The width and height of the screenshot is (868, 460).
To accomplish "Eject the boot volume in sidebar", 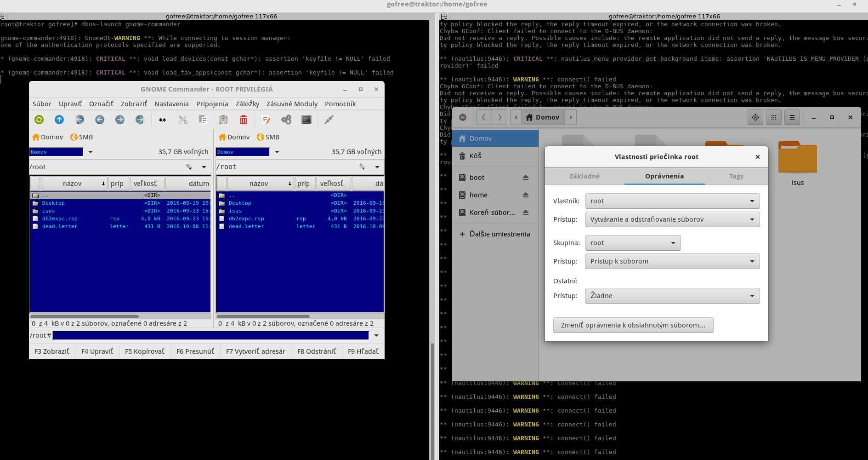I will 526,178.
